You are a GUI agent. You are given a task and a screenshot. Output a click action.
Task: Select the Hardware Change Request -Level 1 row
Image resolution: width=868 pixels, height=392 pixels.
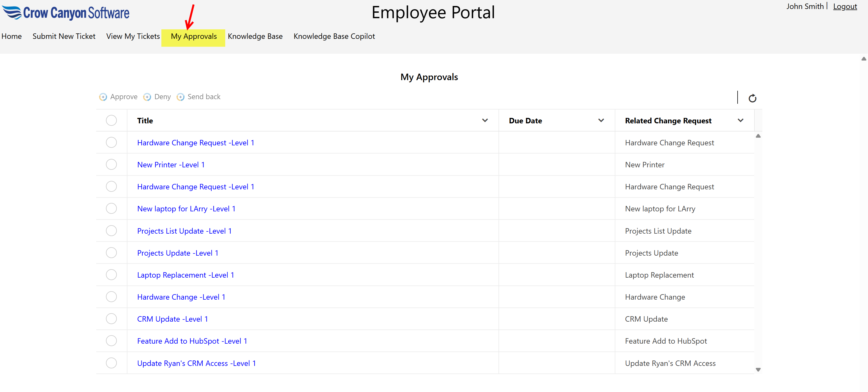tap(111, 142)
